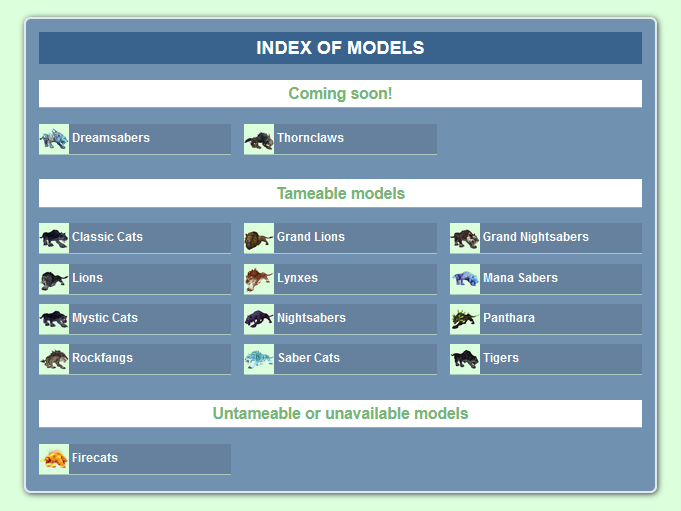Click the Nightsabers purple cat icon

pos(259,319)
